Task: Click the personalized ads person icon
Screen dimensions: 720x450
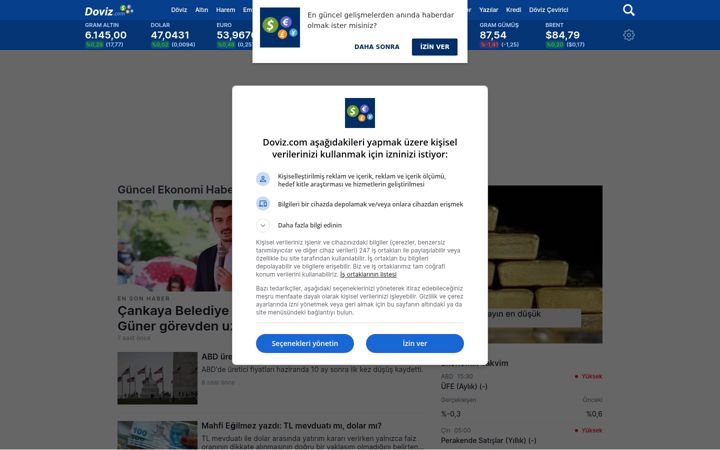Action: [263, 179]
